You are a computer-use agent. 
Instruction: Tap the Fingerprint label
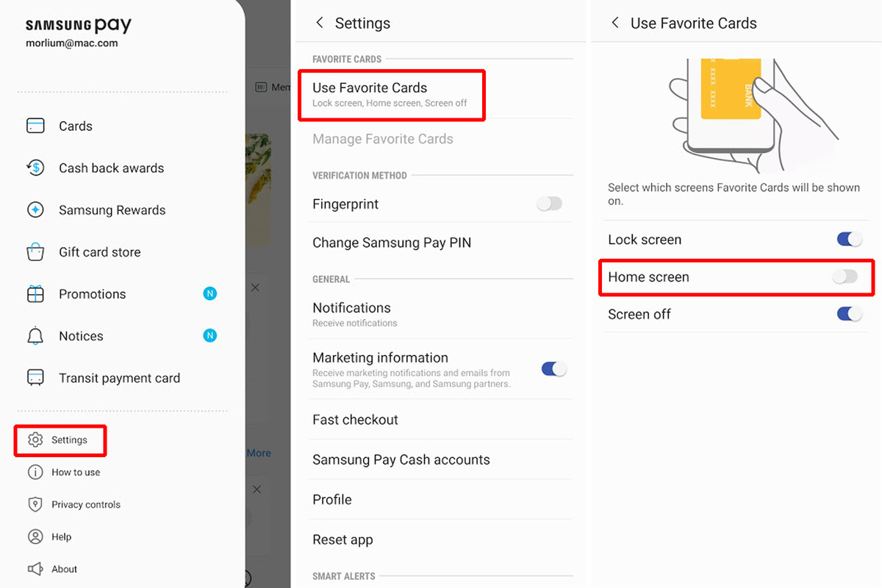point(345,204)
